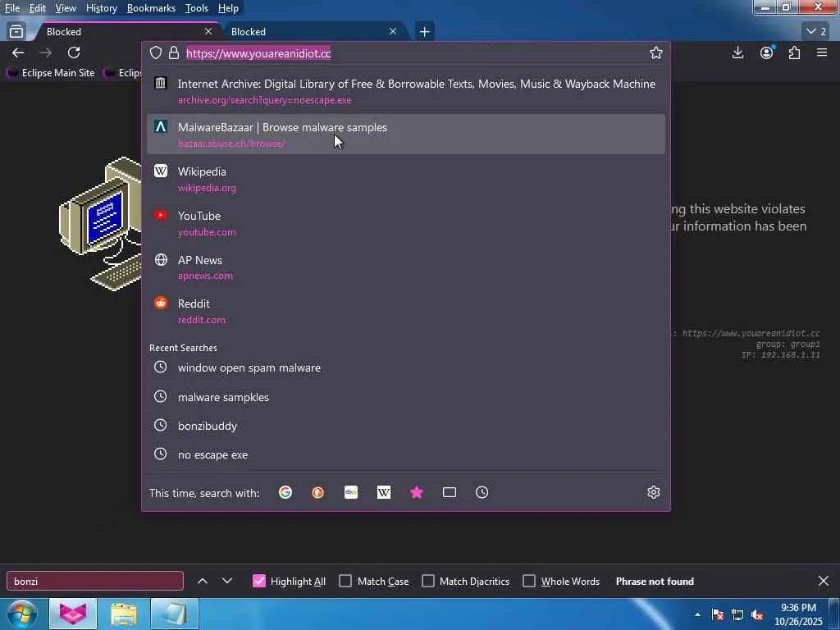
Task: Go back using the back arrow
Action: coord(18,53)
